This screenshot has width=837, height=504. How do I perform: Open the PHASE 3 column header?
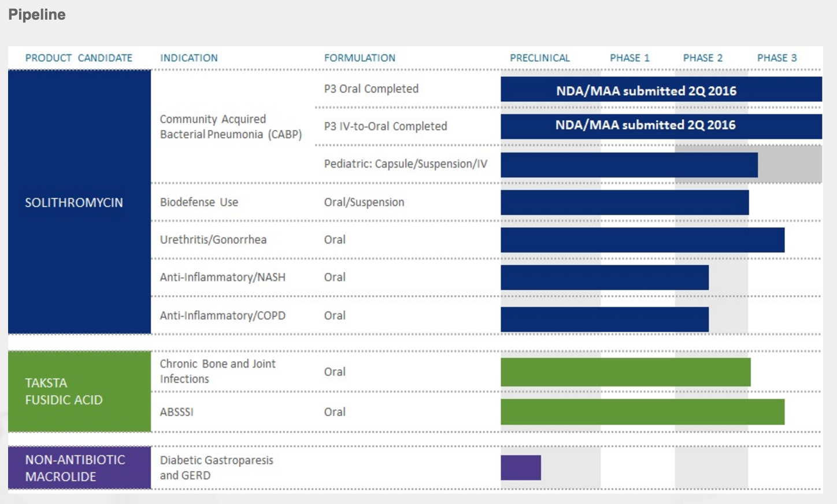coord(777,58)
